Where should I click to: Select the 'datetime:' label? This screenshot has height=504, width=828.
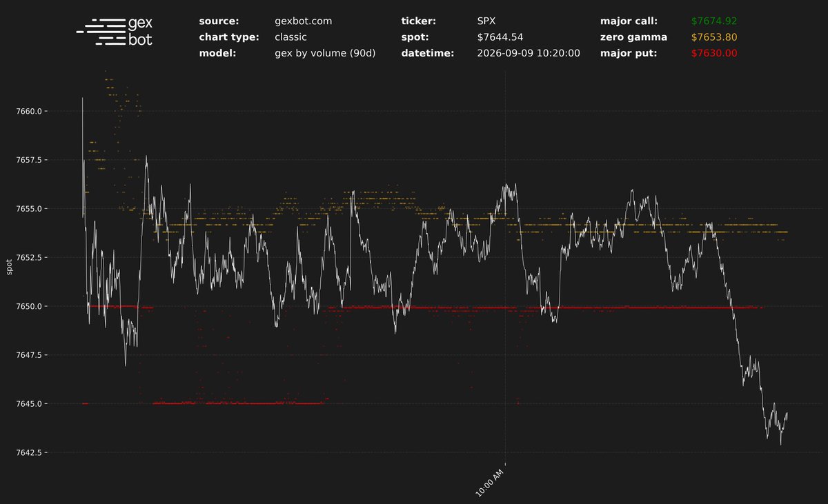click(x=427, y=53)
